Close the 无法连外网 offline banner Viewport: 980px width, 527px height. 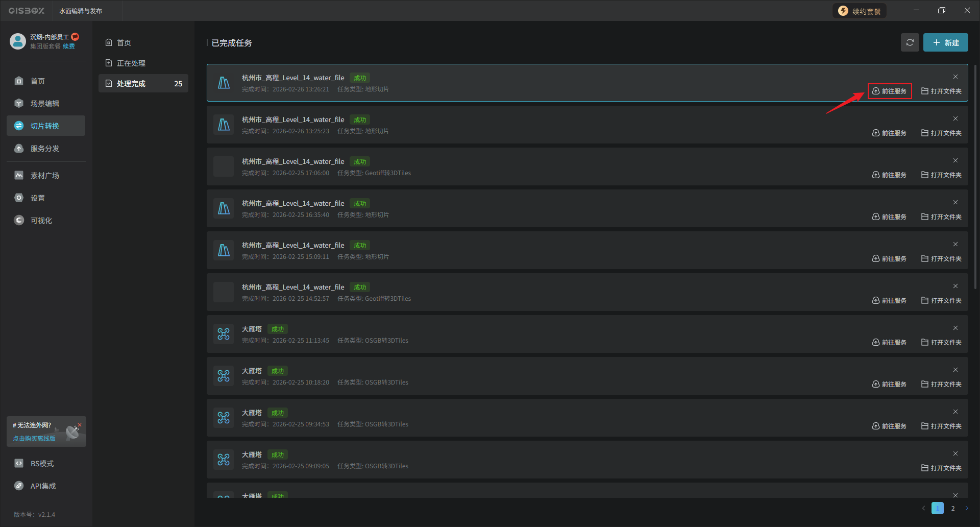click(80, 425)
